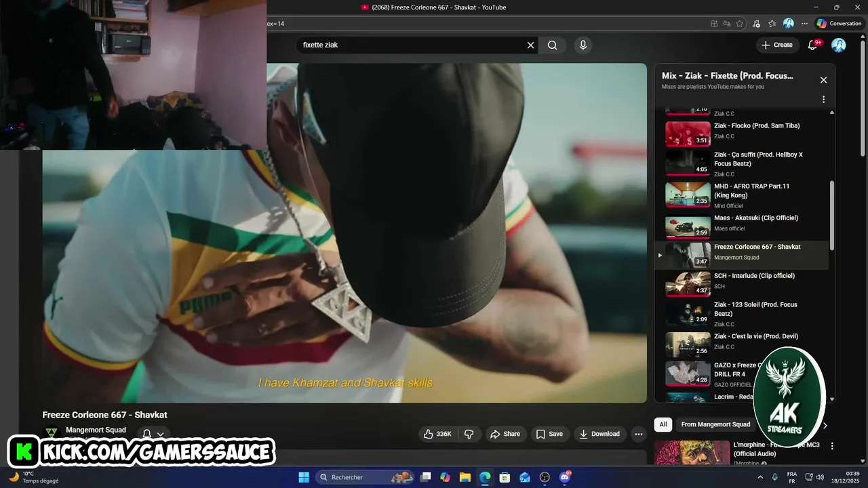The image size is (868, 488).
Task: Open the Mix playlist options menu
Action: pyautogui.click(x=823, y=100)
